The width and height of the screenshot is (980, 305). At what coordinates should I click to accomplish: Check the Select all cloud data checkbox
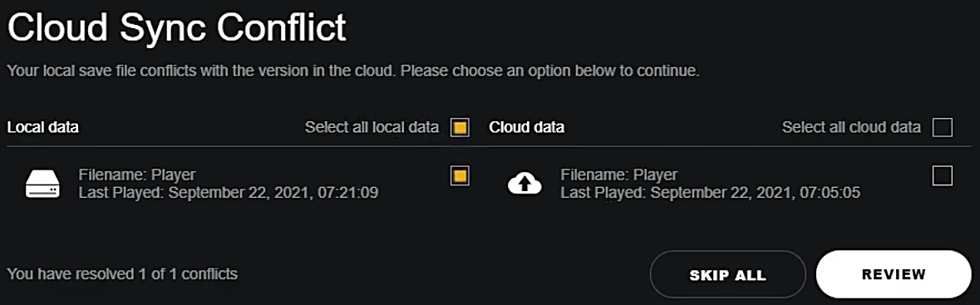coord(942,127)
